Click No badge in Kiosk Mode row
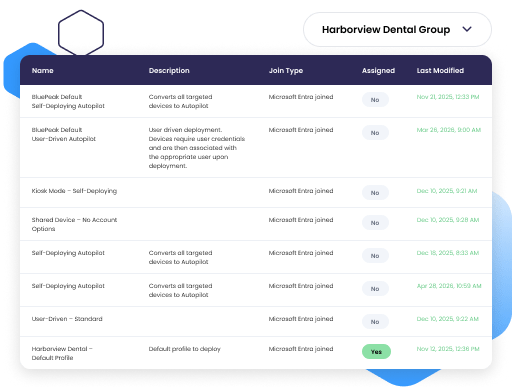 coord(375,193)
